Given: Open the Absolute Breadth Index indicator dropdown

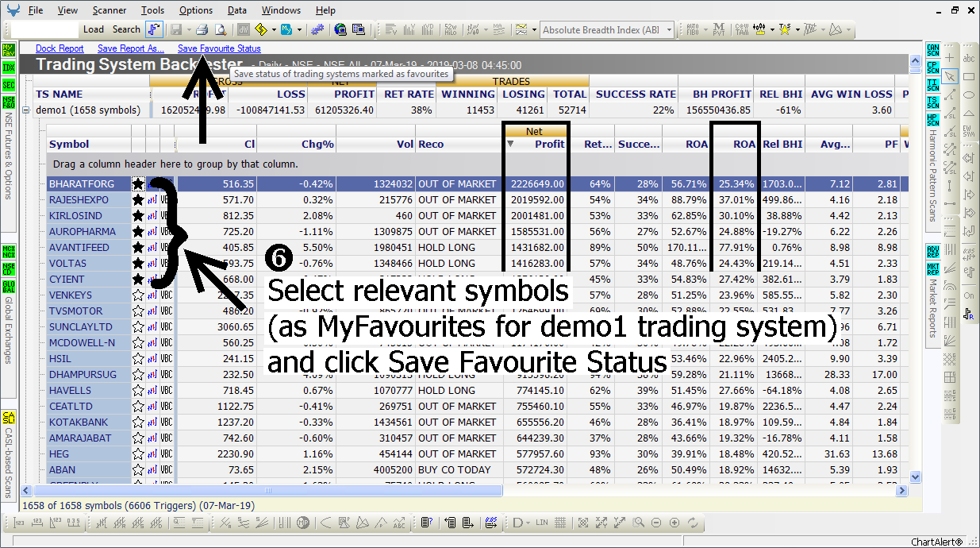Looking at the screenshot, I should [x=668, y=30].
